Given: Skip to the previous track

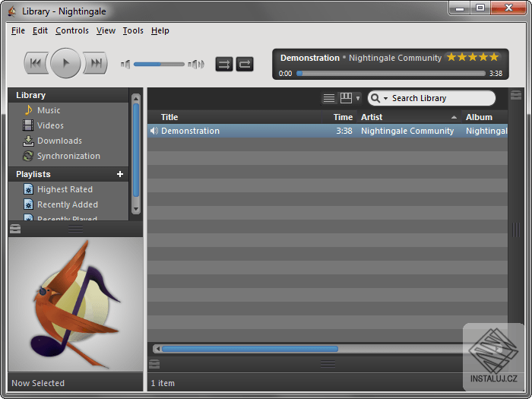Looking at the screenshot, I should tap(36, 63).
